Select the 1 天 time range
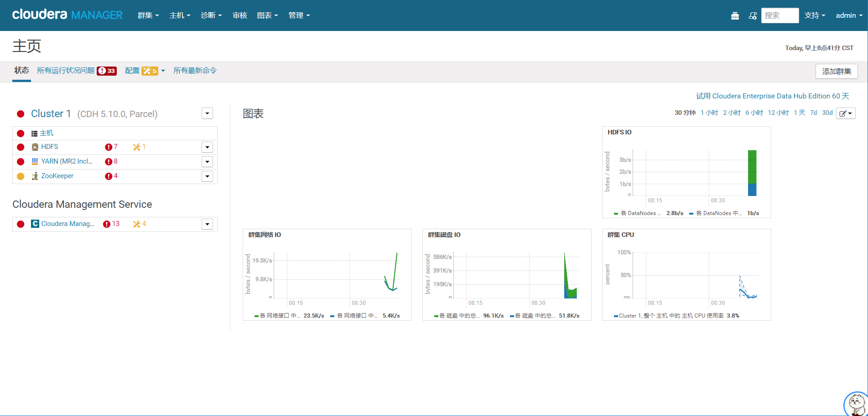This screenshot has height=416, width=868. pyautogui.click(x=800, y=113)
